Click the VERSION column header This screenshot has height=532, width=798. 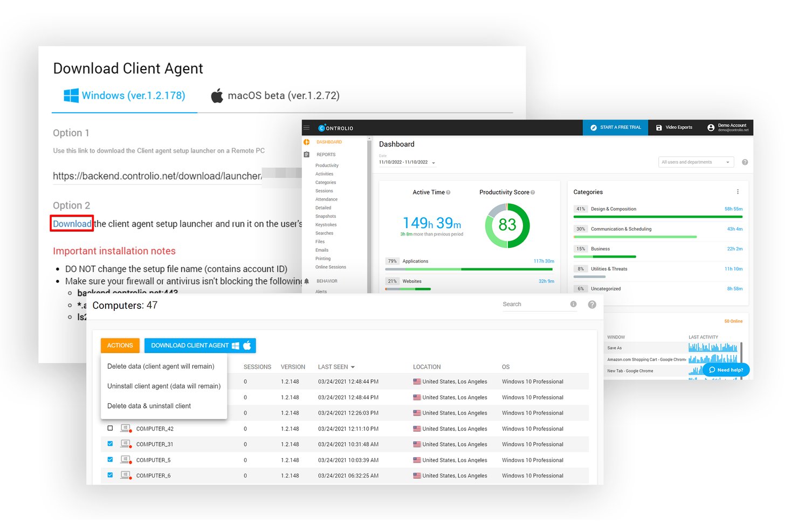293,367
